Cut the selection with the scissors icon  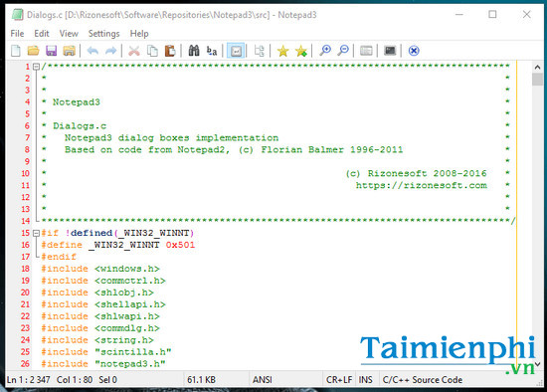[x=134, y=51]
